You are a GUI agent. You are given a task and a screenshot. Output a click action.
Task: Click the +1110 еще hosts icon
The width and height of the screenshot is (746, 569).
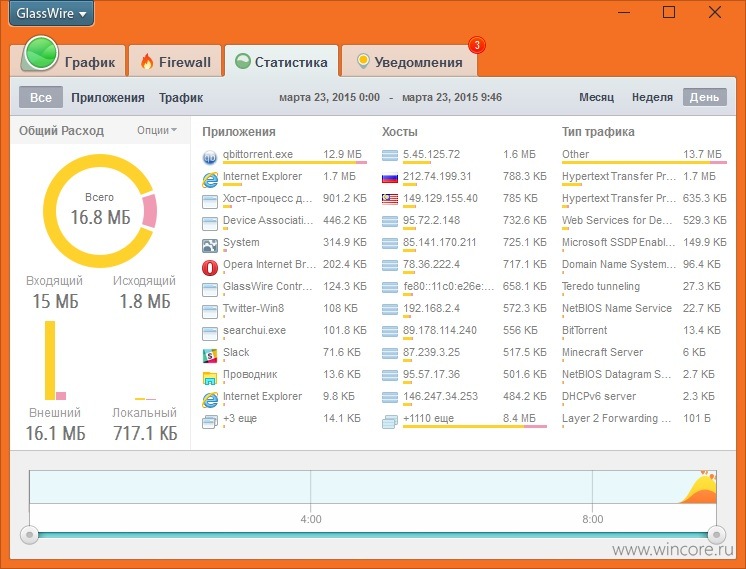click(390, 422)
